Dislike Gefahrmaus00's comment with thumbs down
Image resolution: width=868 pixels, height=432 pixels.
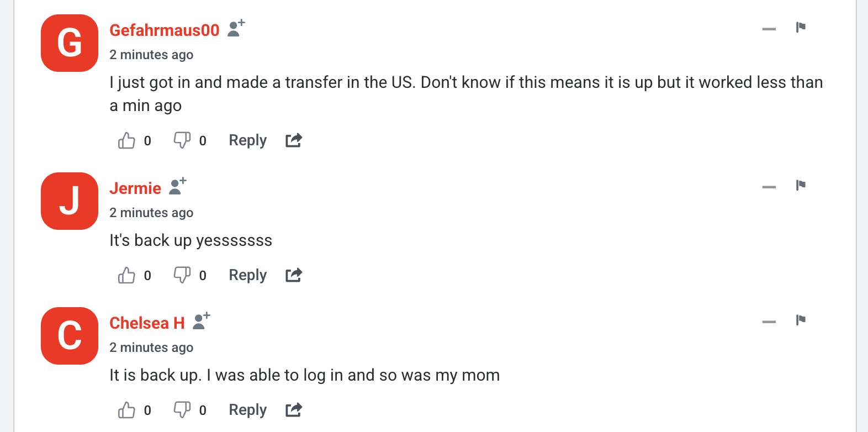182,140
